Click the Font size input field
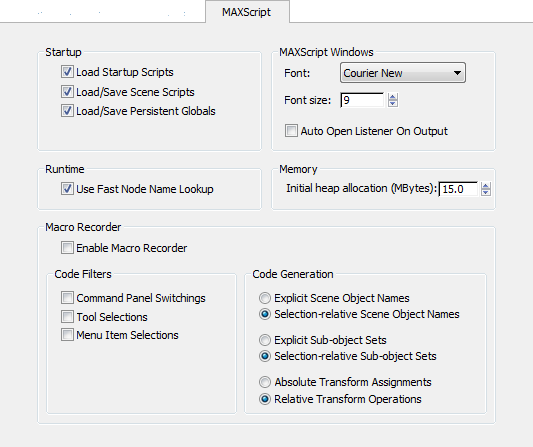 point(362,100)
